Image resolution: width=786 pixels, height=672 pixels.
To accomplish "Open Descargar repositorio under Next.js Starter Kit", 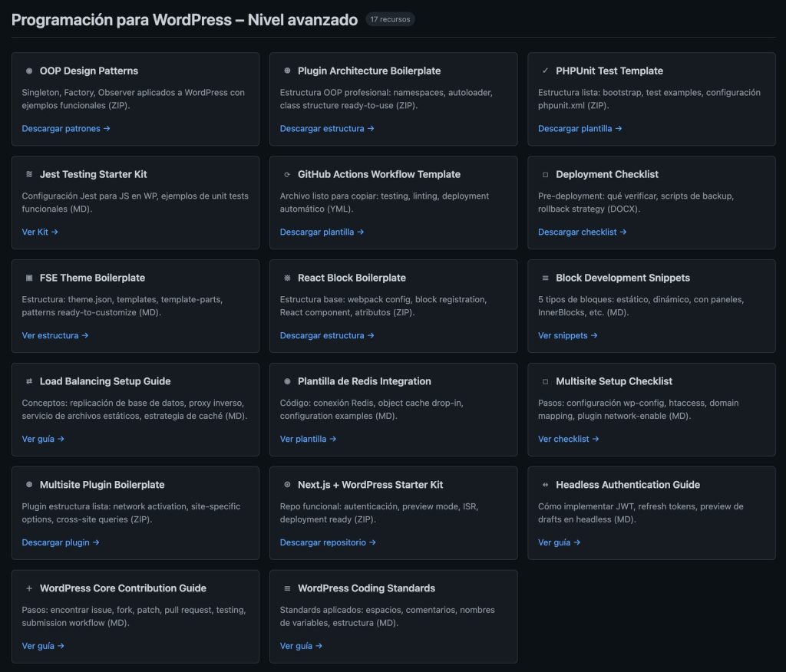I will 325,542.
